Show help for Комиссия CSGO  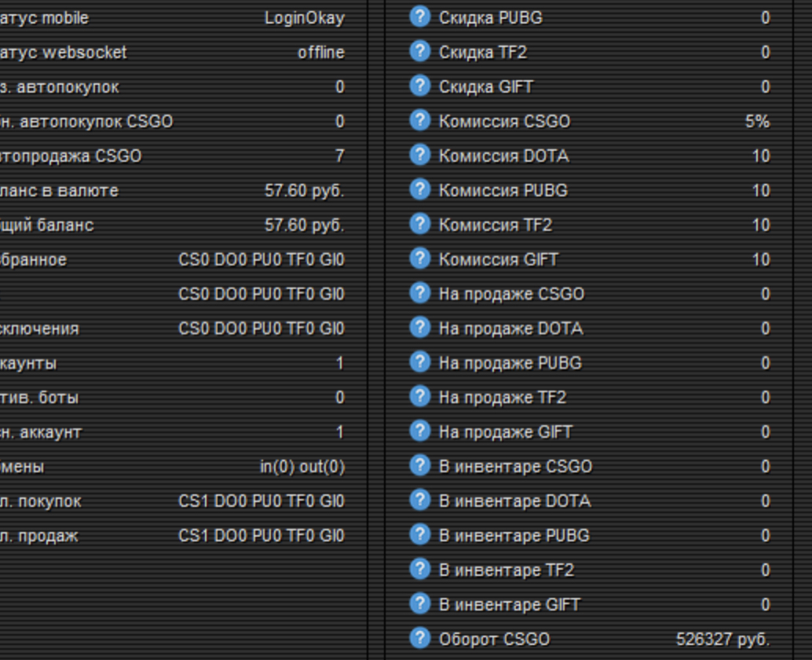point(420,120)
